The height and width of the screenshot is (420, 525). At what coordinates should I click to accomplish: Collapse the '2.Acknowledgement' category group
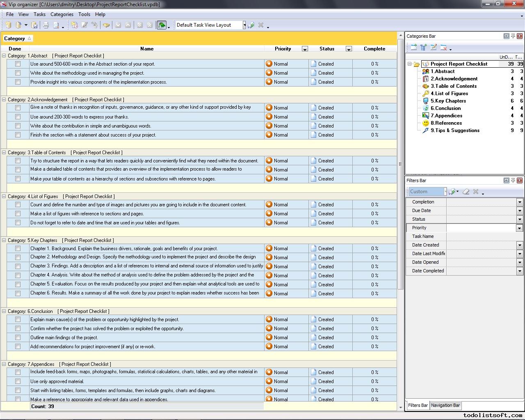4,100
